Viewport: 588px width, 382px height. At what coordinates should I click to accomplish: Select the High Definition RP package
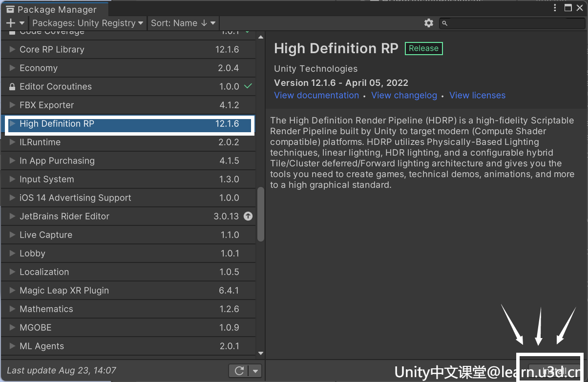(x=128, y=123)
